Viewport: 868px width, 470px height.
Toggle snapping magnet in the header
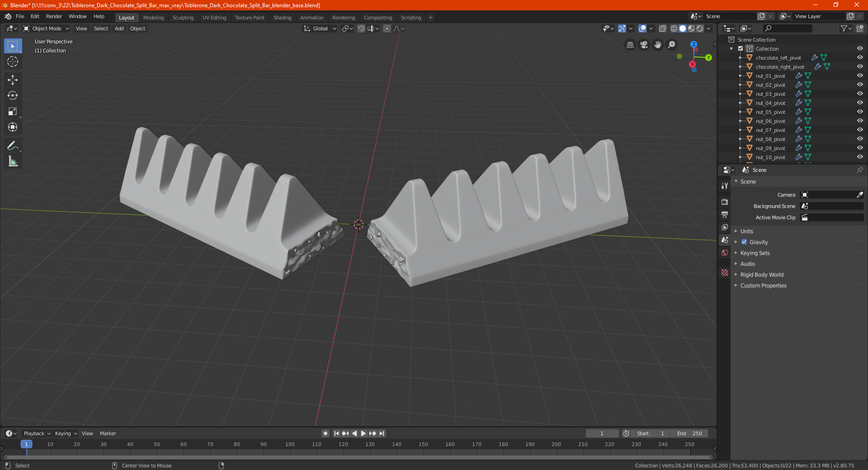tap(361, 28)
